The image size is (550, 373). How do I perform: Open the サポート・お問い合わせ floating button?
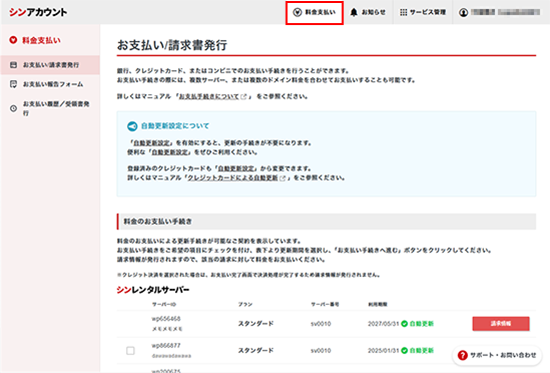497,355
